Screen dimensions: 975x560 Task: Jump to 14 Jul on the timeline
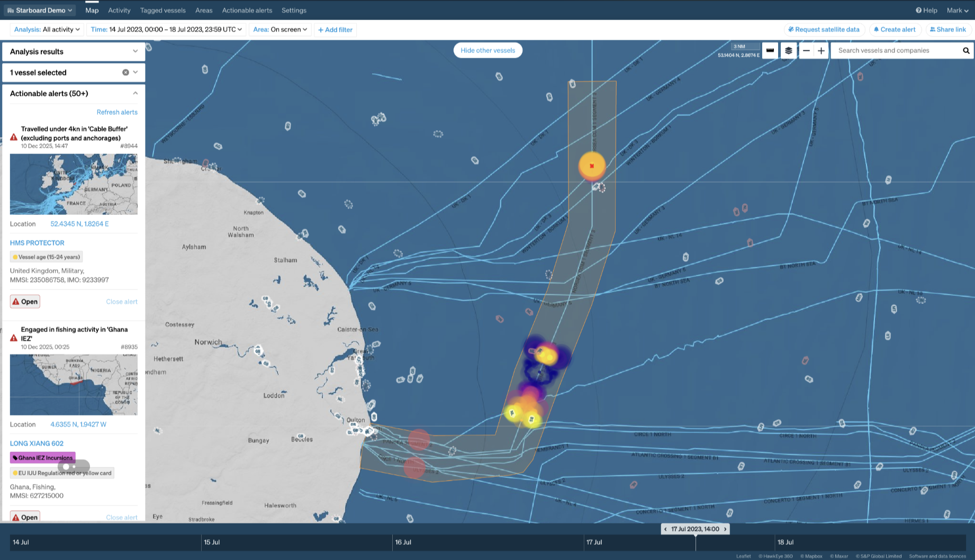point(21,542)
